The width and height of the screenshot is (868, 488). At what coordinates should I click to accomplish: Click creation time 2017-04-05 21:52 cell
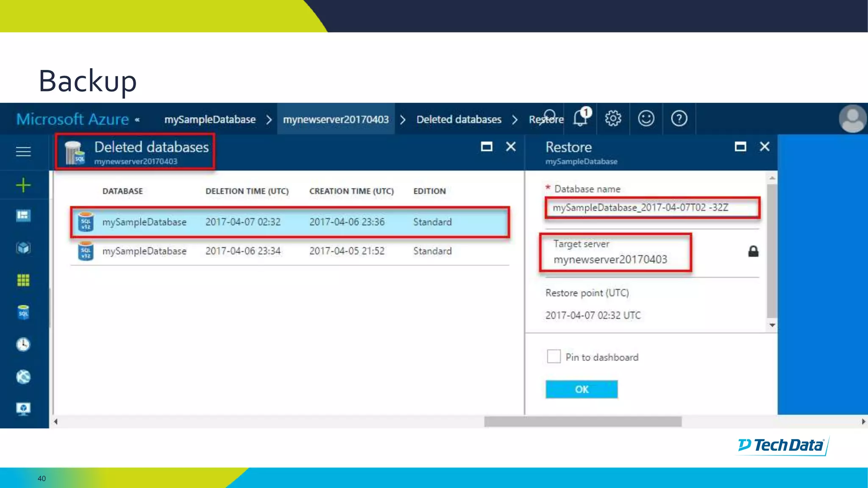tap(347, 251)
